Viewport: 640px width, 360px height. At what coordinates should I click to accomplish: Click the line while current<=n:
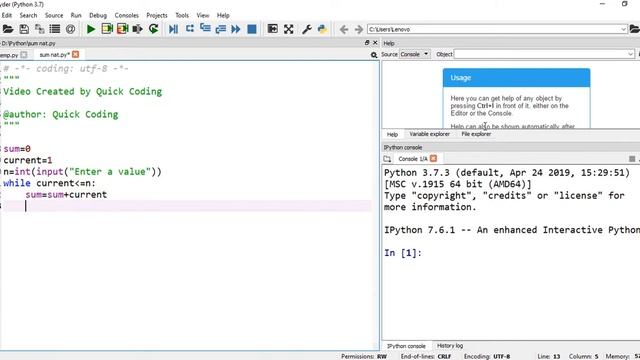[x=49, y=183]
